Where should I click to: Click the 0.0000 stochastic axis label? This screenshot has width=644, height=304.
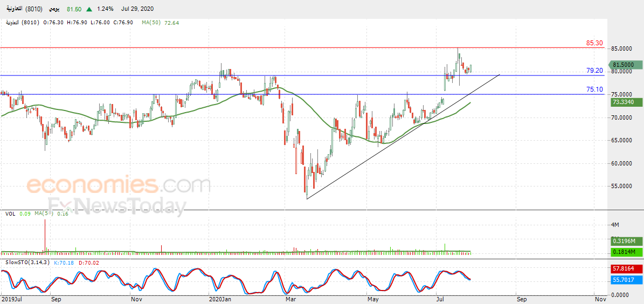coord(620,294)
